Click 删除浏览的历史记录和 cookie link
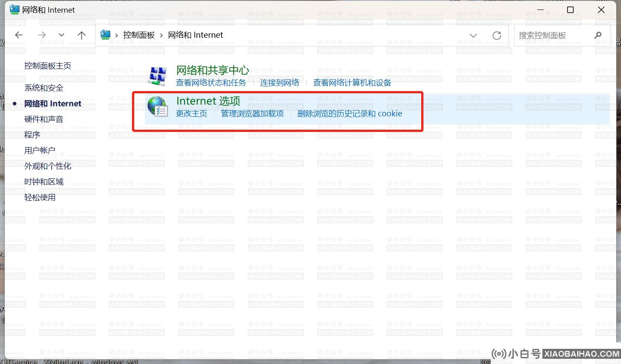This screenshot has height=364, width=621. tap(350, 114)
